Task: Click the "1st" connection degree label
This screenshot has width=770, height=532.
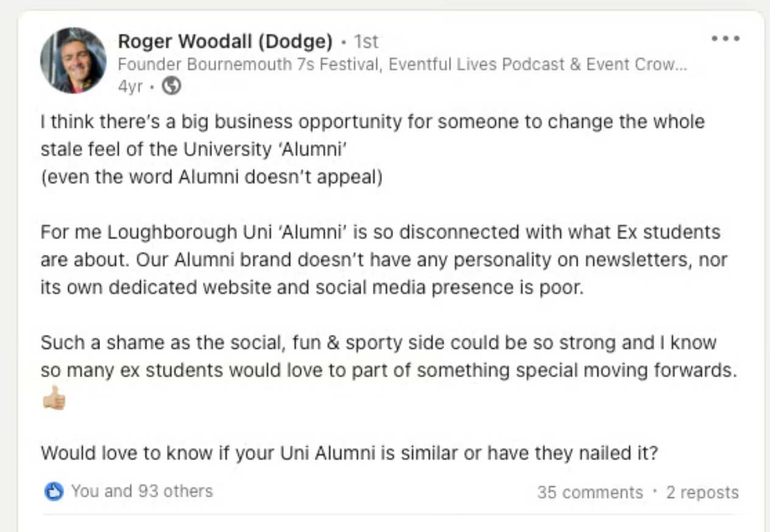Action: pos(366,41)
